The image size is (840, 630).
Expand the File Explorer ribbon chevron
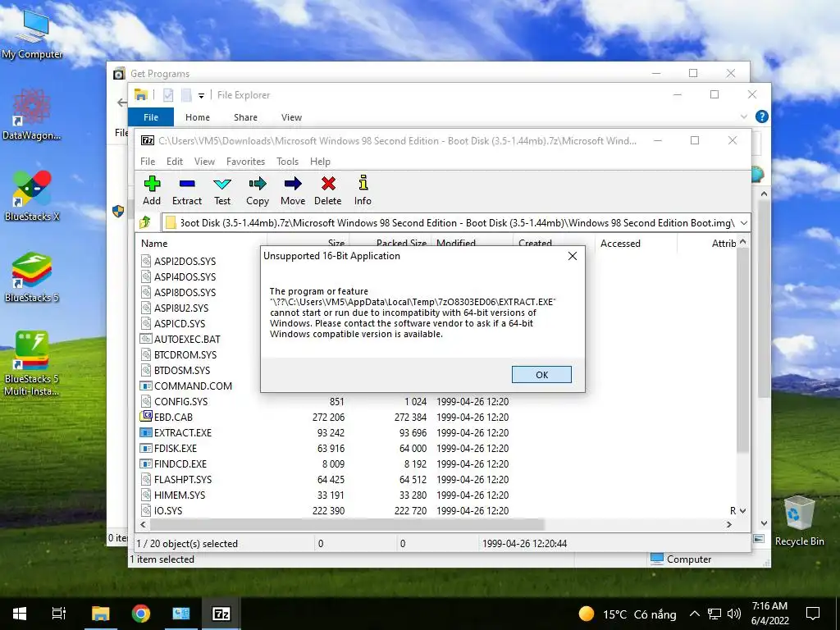(x=744, y=116)
